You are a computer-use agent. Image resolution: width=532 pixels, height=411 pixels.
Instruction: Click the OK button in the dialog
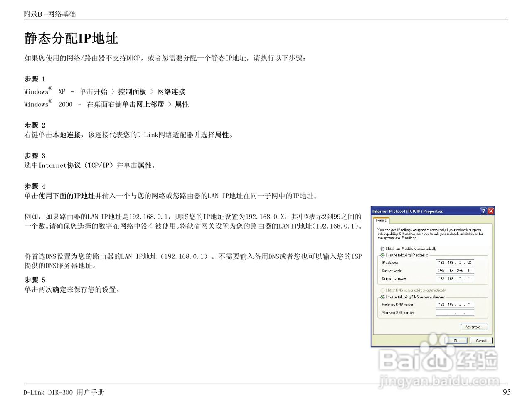coord(456,340)
